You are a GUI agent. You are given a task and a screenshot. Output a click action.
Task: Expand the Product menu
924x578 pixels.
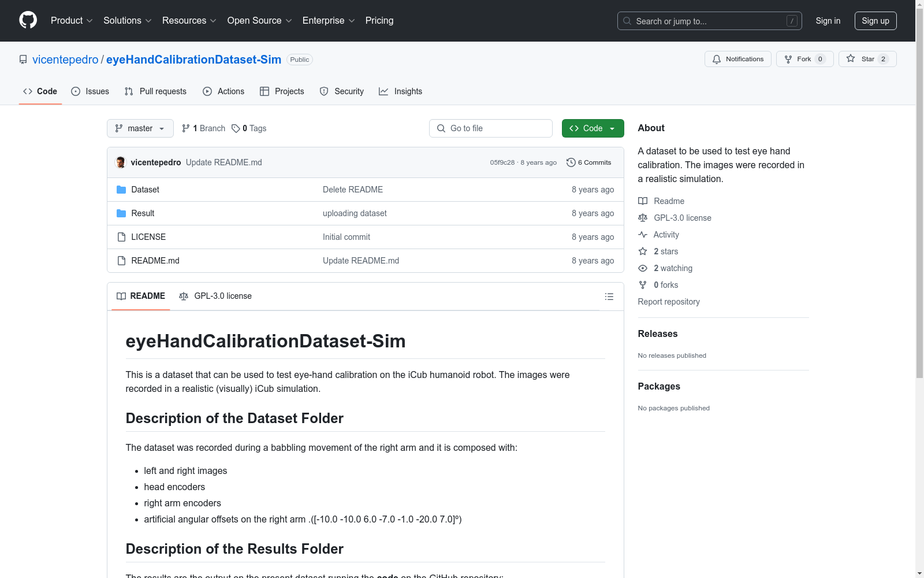[x=72, y=20]
